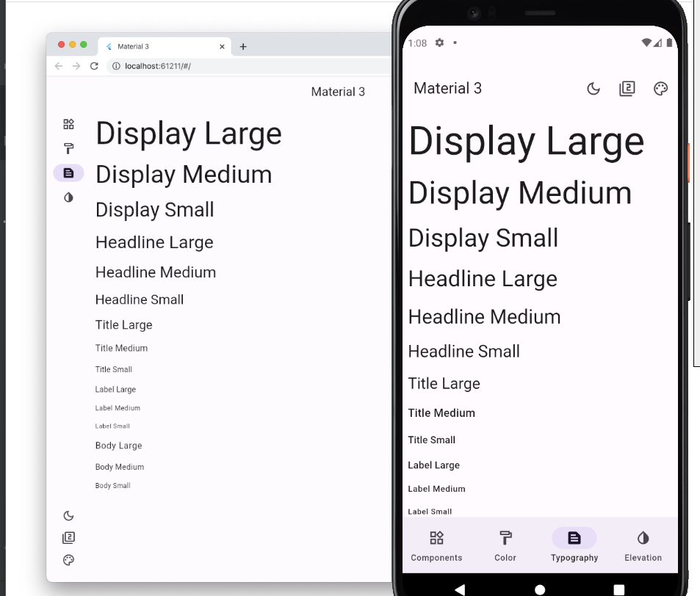Select the Typography icon in the sidebar rail
The height and width of the screenshot is (596, 700).
point(68,172)
